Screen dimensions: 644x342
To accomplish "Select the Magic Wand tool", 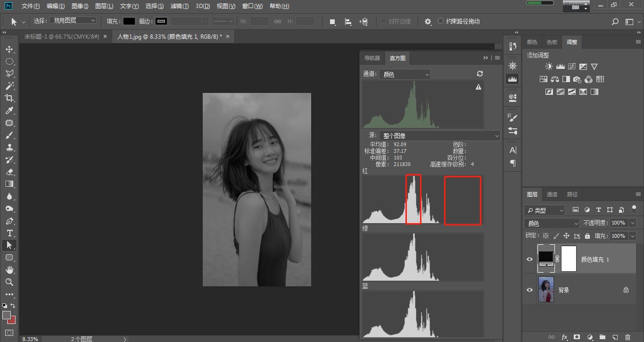I will tap(9, 86).
